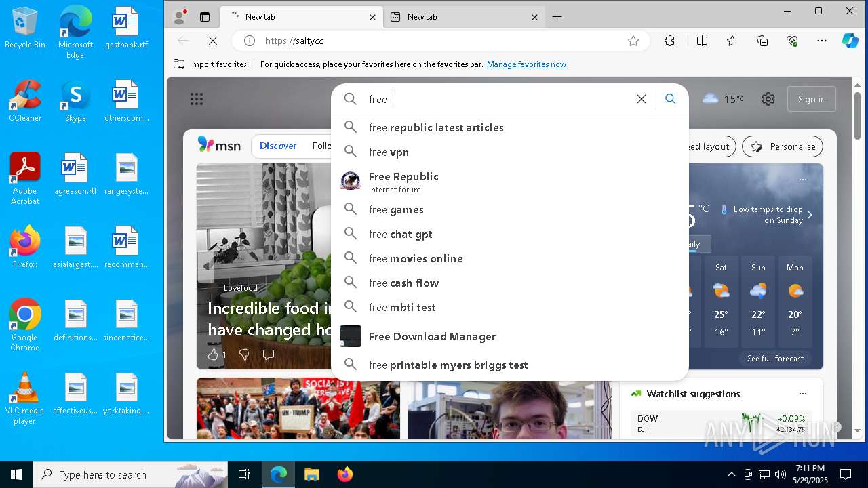868x488 pixels.
Task: Open See full forecast link
Action: [x=775, y=359]
